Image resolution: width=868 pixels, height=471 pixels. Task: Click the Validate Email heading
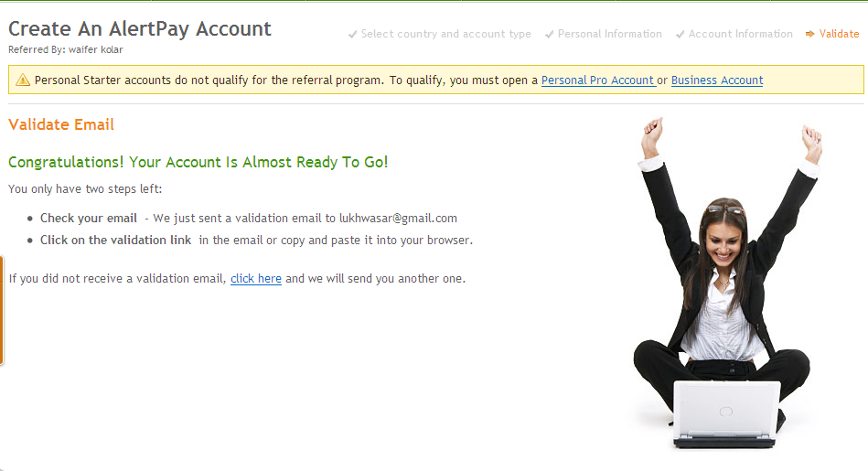pos(61,124)
